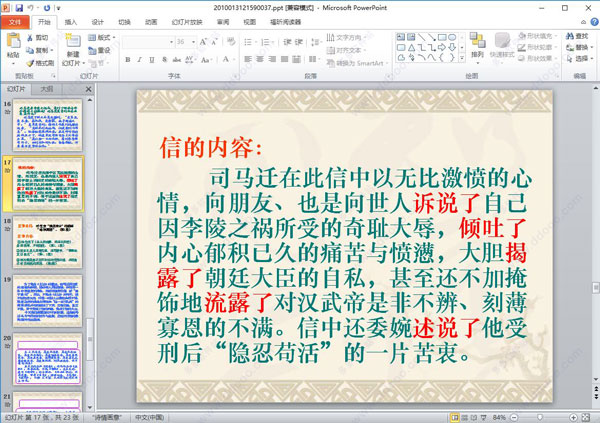600x423 pixels.
Task: Select the Text Box shape in gallery
Action: click(x=401, y=37)
